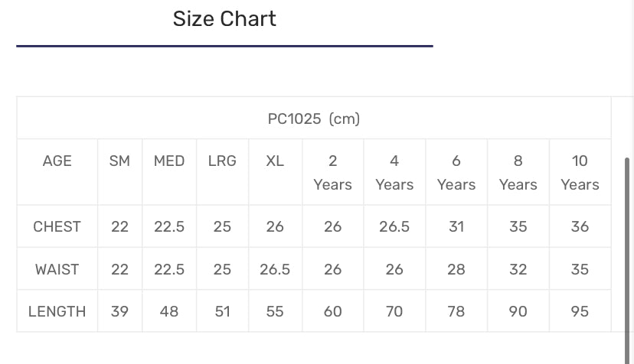Click the 4 Years column header

(x=394, y=173)
